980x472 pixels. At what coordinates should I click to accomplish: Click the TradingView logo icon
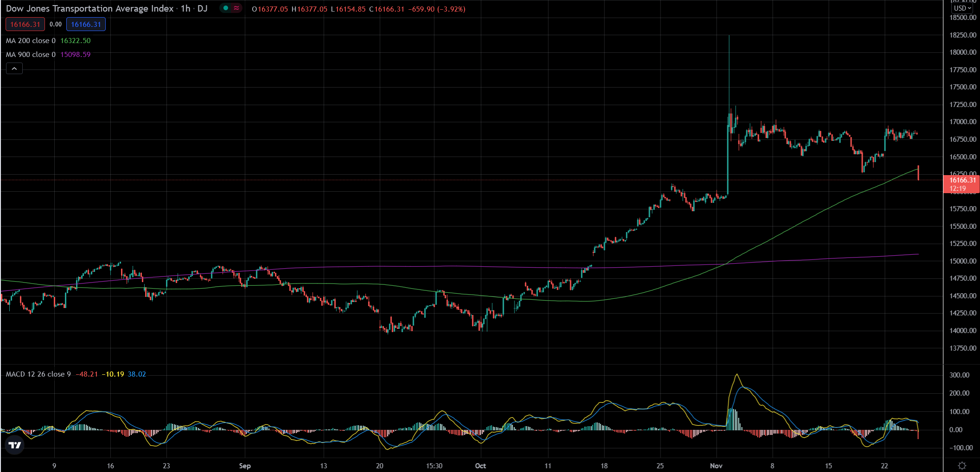pos(15,445)
